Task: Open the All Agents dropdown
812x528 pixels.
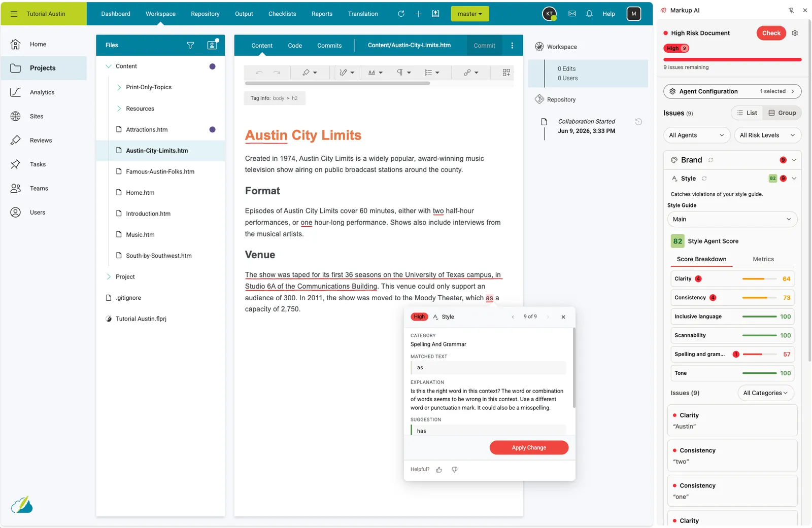Action: coord(696,135)
